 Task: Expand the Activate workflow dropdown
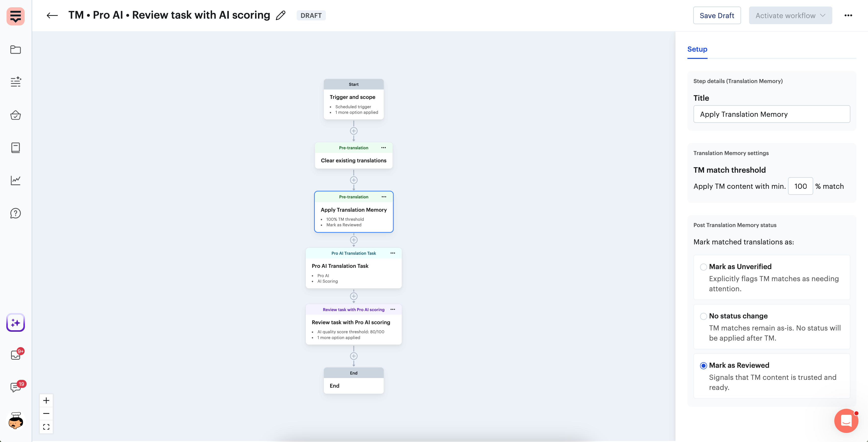pyautogui.click(x=790, y=16)
